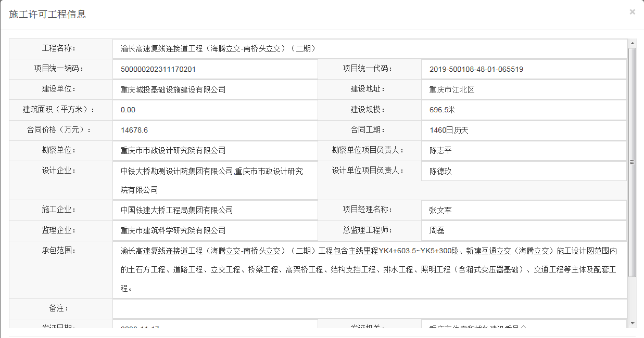The height and width of the screenshot is (338, 644).
Task: Click supervision firm 重庆市建筑科学研究院有限公司
Action: click(173, 230)
